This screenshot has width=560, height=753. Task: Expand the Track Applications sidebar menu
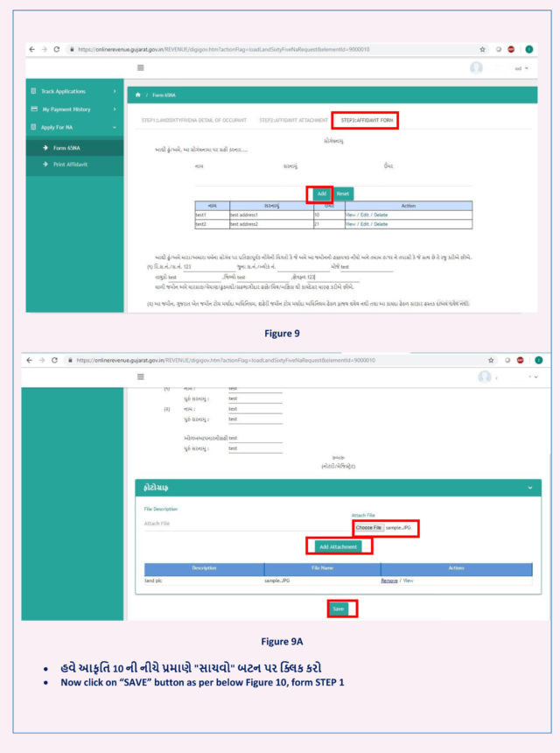pyautogui.click(x=73, y=91)
